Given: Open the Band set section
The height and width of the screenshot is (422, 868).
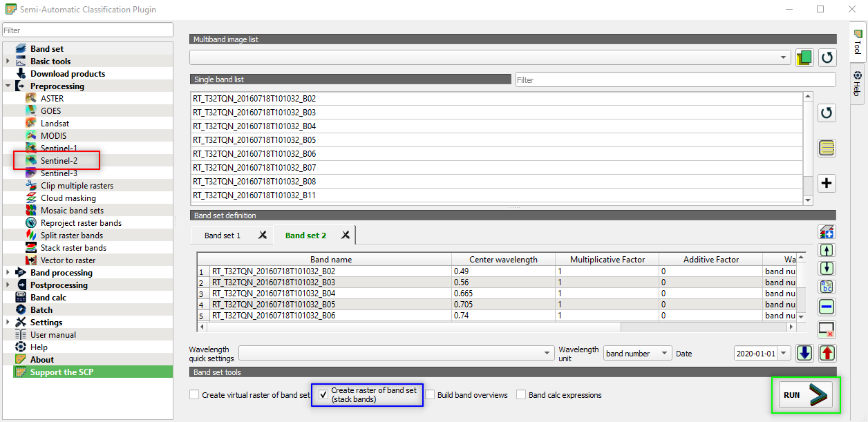Looking at the screenshot, I should coord(47,49).
